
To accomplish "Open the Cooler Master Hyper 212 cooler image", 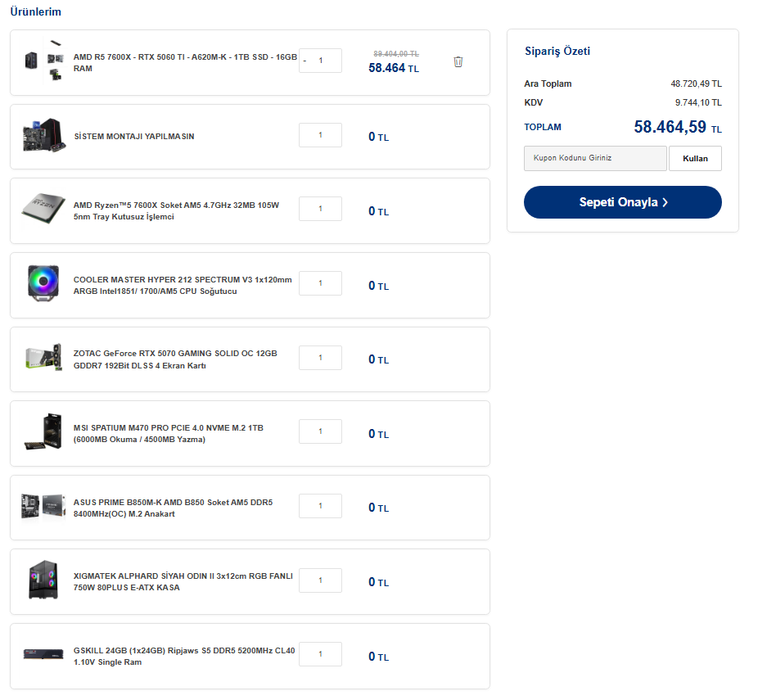I will click(43, 283).
